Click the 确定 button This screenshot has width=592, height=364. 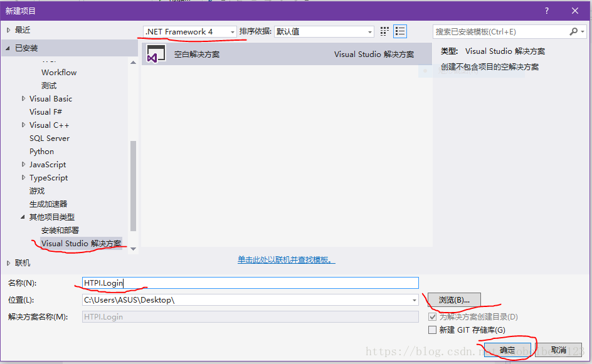pos(507,350)
